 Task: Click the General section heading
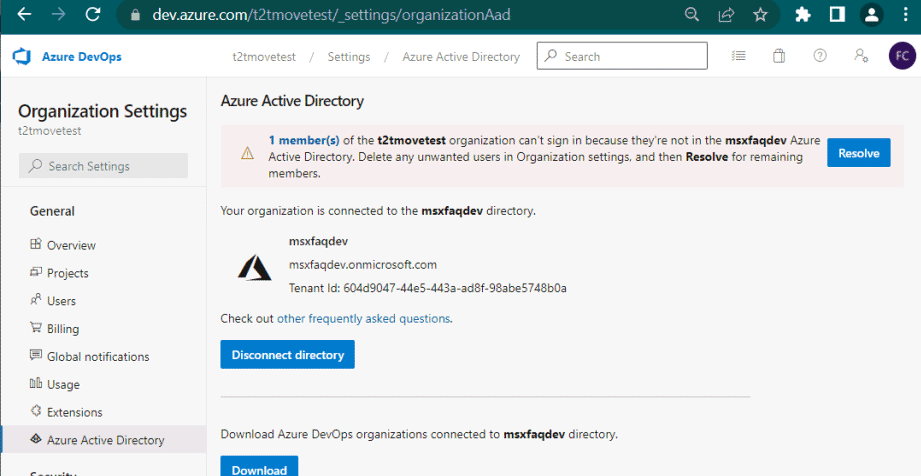(52, 211)
